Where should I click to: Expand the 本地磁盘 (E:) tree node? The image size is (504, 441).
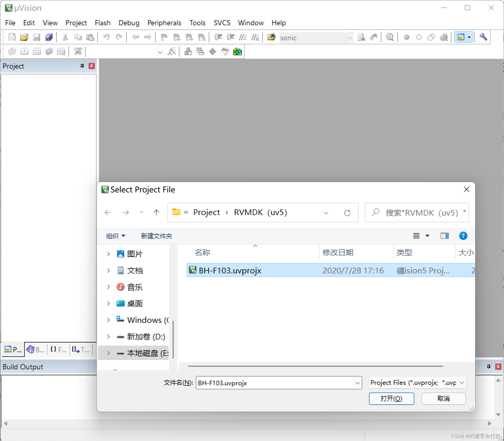[108, 353]
